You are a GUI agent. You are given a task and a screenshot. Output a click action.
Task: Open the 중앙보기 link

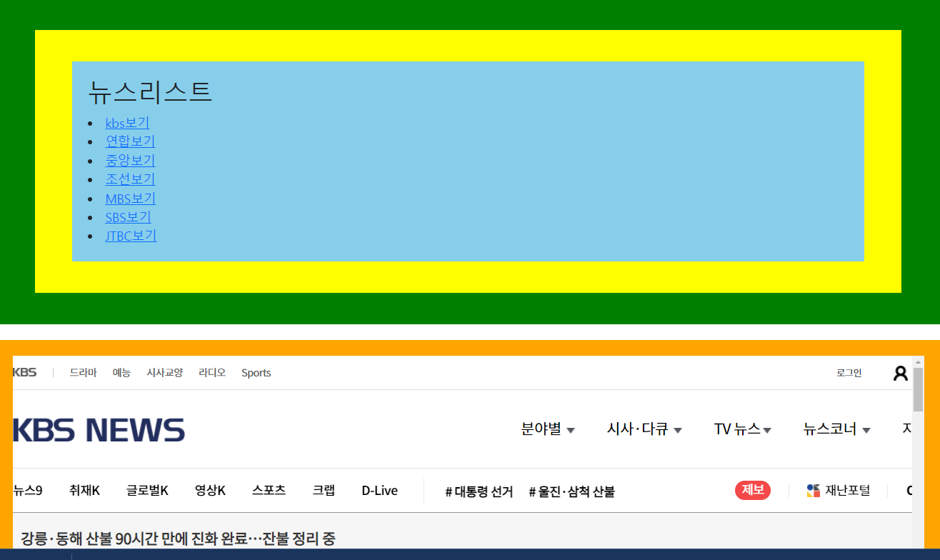(130, 161)
